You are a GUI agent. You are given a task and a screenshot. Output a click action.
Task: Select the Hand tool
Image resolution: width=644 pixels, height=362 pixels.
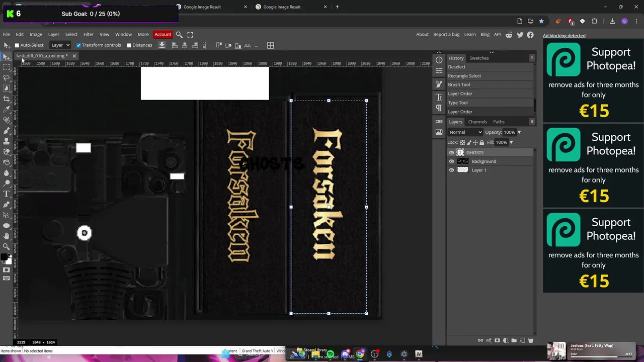coord(7,236)
